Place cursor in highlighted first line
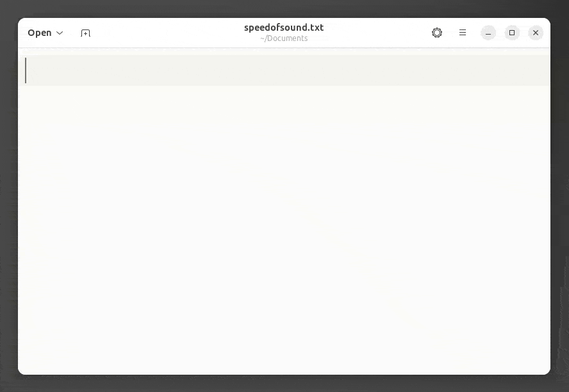 [284, 70]
